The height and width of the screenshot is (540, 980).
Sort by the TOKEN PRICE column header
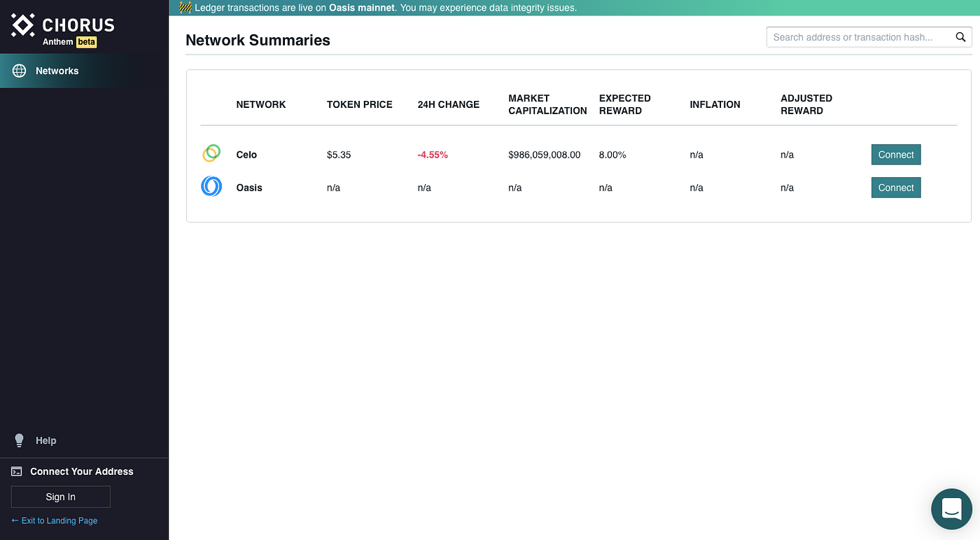click(x=359, y=104)
